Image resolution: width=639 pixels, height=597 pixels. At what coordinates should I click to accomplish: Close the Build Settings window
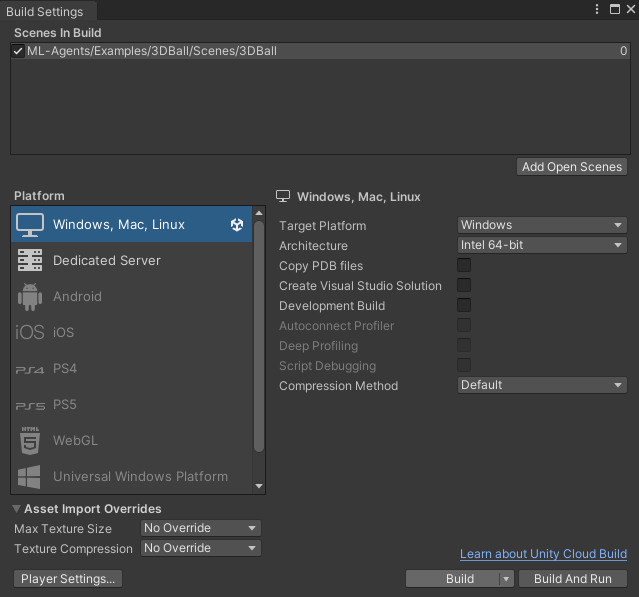click(631, 9)
